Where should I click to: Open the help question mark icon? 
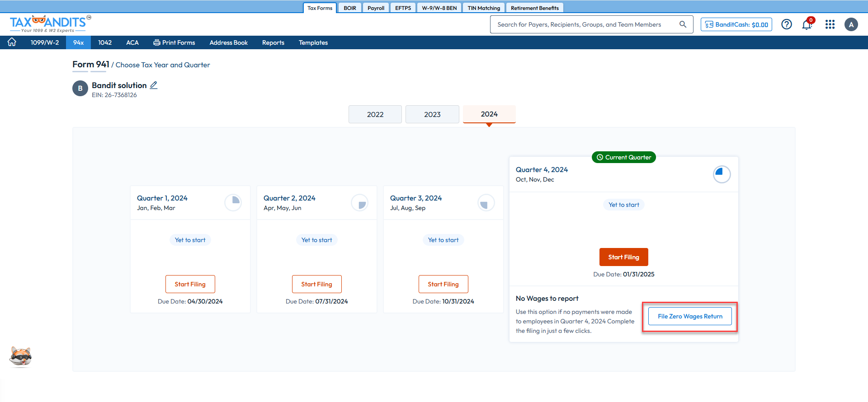pos(787,24)
